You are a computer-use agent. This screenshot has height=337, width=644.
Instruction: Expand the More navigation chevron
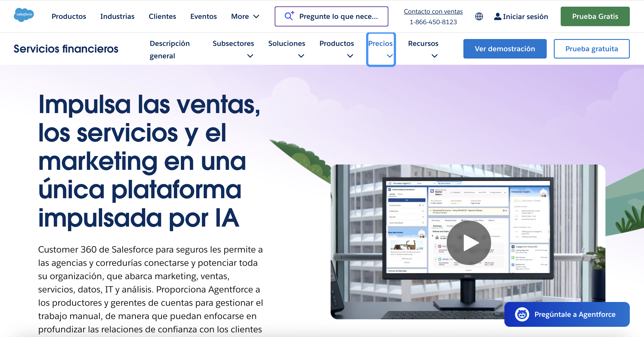256,16
